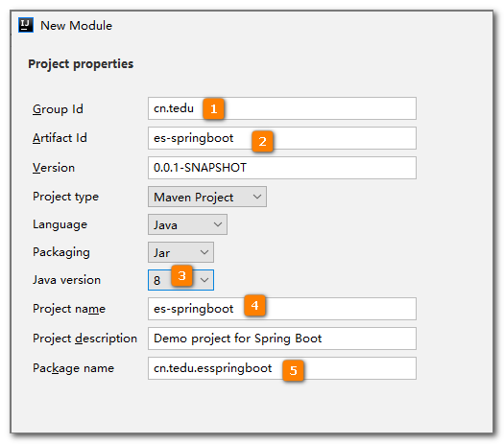This screenshot has height=444, width=504.
Task: Focus the Artifact Id text field
Action: coord(282,138)
